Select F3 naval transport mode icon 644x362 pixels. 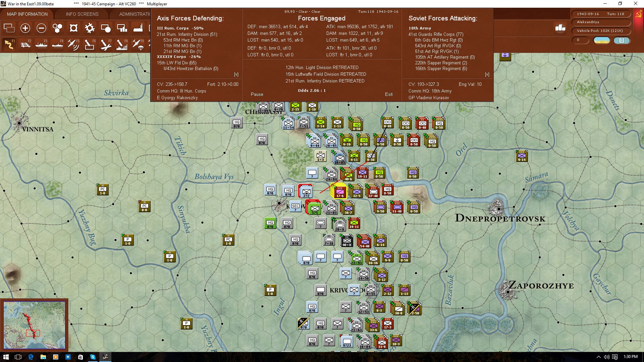click(x=42, y=44)
